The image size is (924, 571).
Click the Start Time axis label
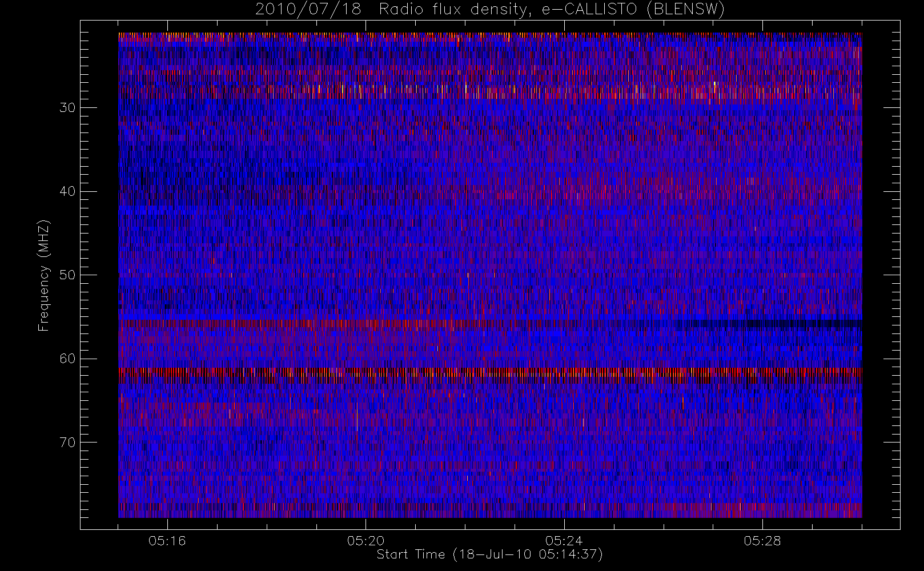click(489, 554)
